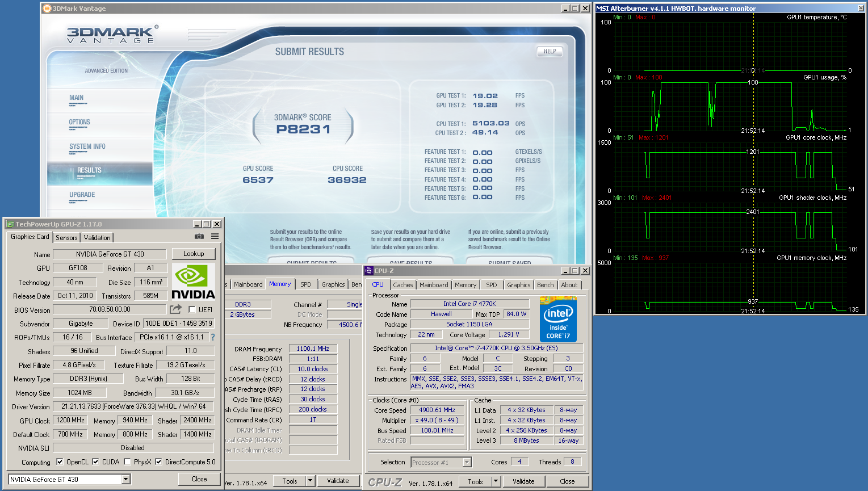Click the 3DMark score P8231

(303, 129)
